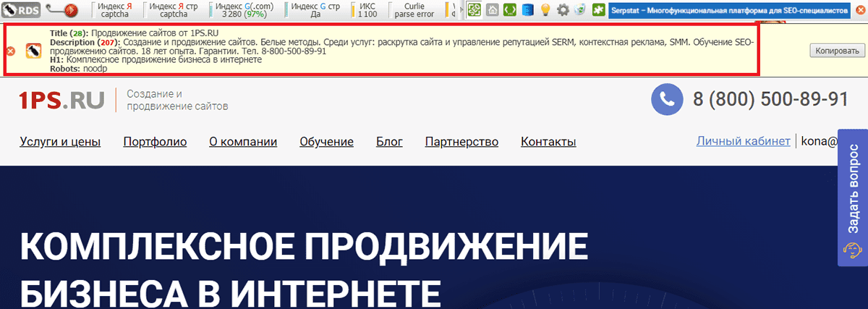
Task: Close the yellow meta info panel
Action: pyautogui.click(x=10, y=51)
